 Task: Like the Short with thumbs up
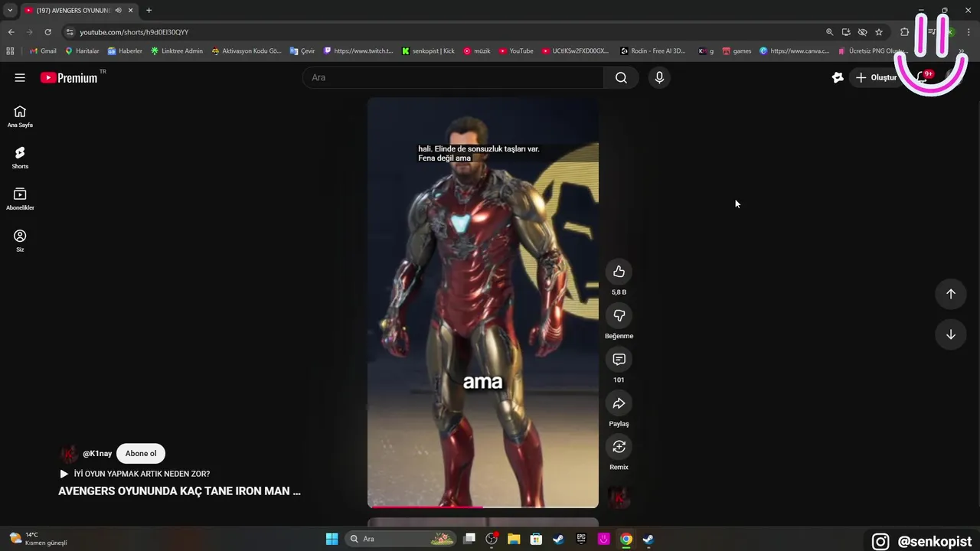coord(619,272)
